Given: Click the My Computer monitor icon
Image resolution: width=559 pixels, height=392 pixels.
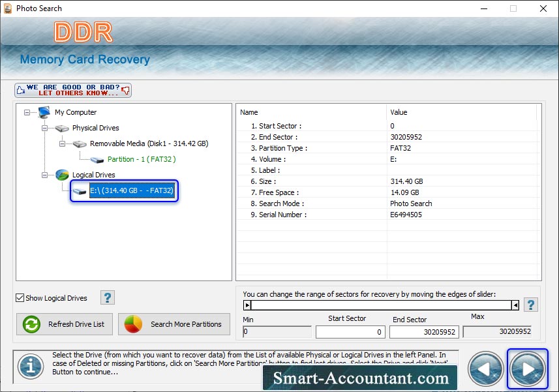Looking at the screenshot, I should point(44,112).
